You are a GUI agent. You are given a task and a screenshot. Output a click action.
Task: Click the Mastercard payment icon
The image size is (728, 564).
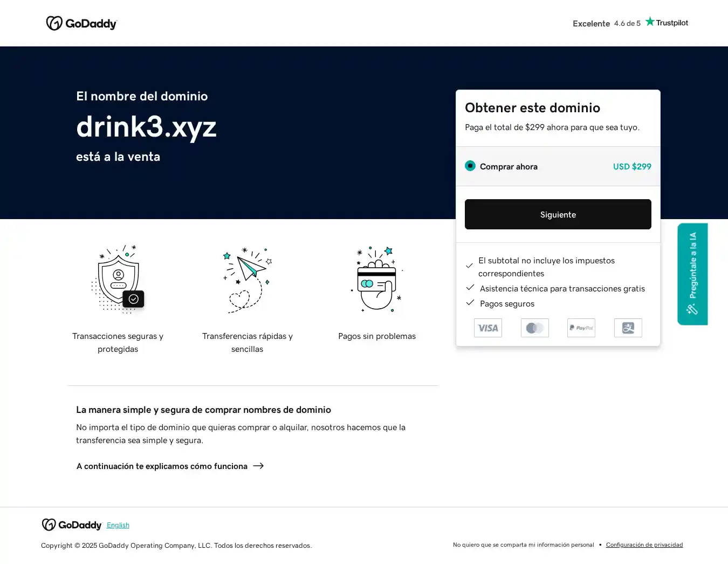534,328
